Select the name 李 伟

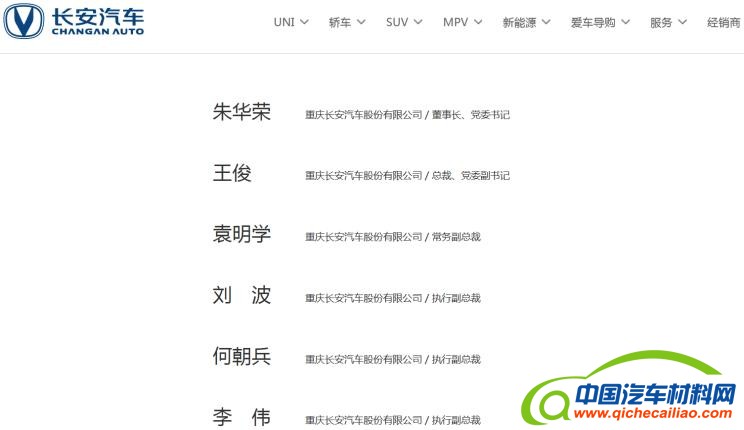click(x=242, y=417)
